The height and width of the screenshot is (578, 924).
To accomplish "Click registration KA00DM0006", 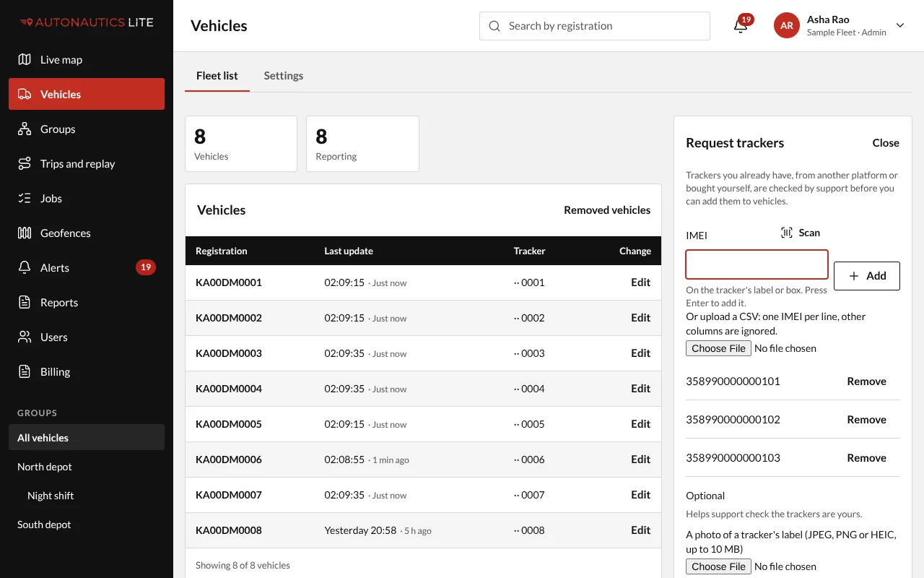I will 229,460.
